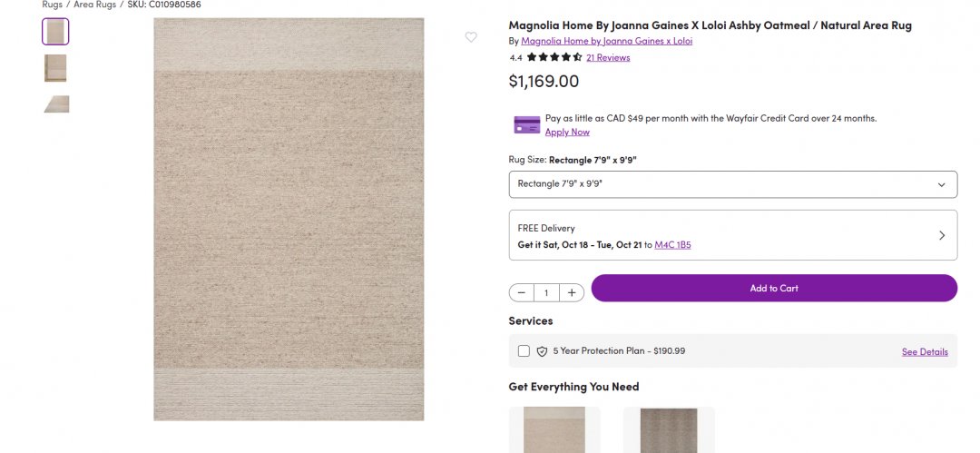The width and height of the screenshot is (980, 453).
Task: Open the Rug Size dropdown
Action: tap(732, 184)
